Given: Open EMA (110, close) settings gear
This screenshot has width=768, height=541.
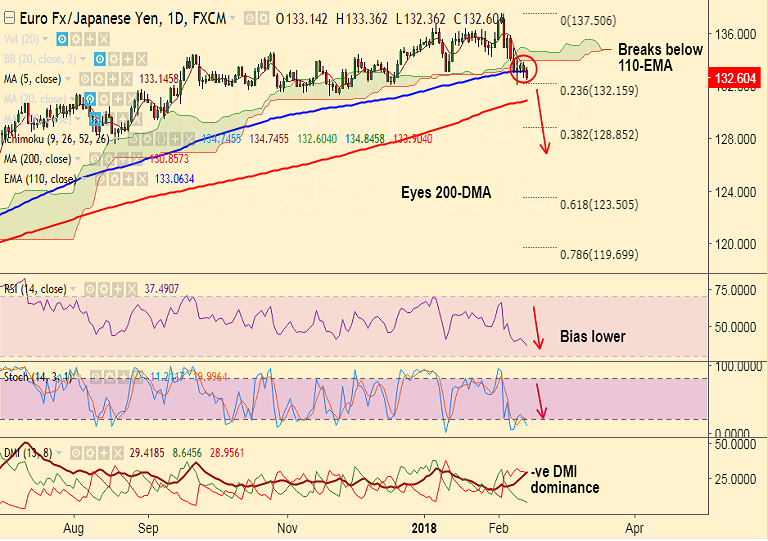Looking at the screenshot, I should point(114,179).
